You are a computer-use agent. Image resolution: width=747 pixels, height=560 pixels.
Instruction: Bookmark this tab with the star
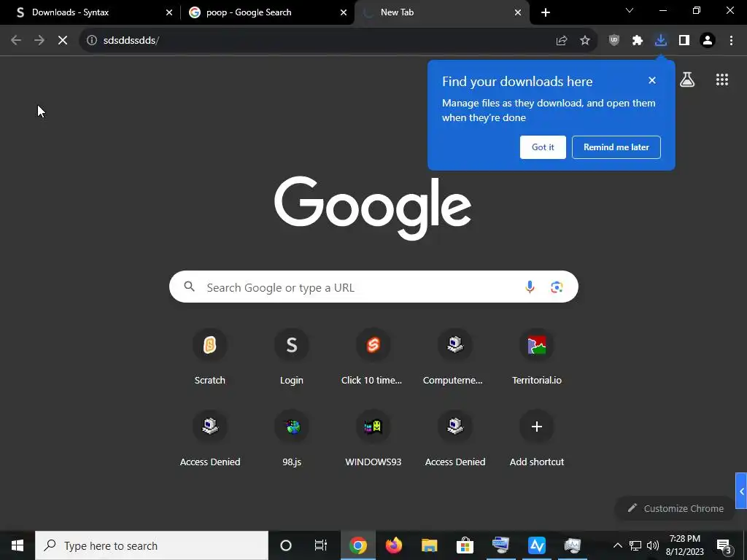click(x=585, y=41)
